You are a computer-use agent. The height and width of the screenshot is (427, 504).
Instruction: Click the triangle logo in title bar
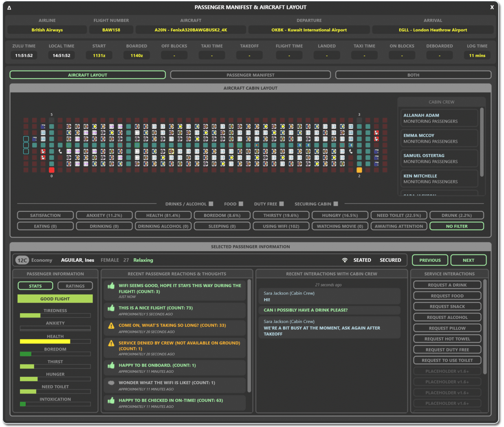[9, 8]
